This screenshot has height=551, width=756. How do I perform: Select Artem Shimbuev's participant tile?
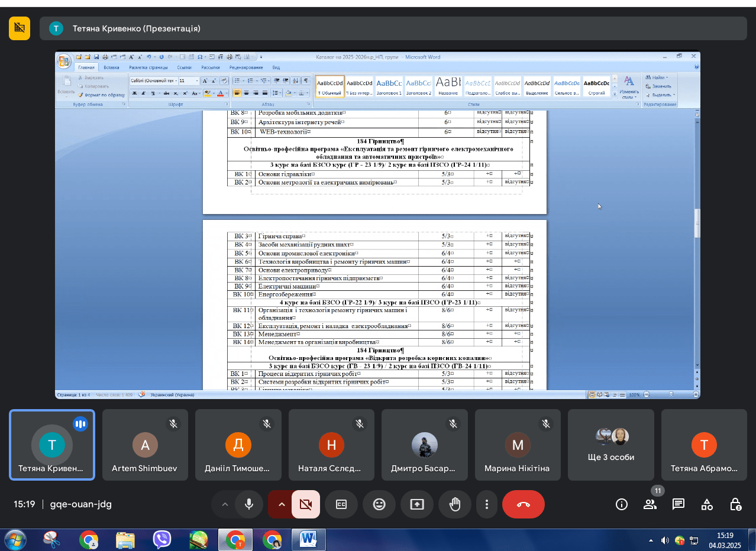point(145,445)
